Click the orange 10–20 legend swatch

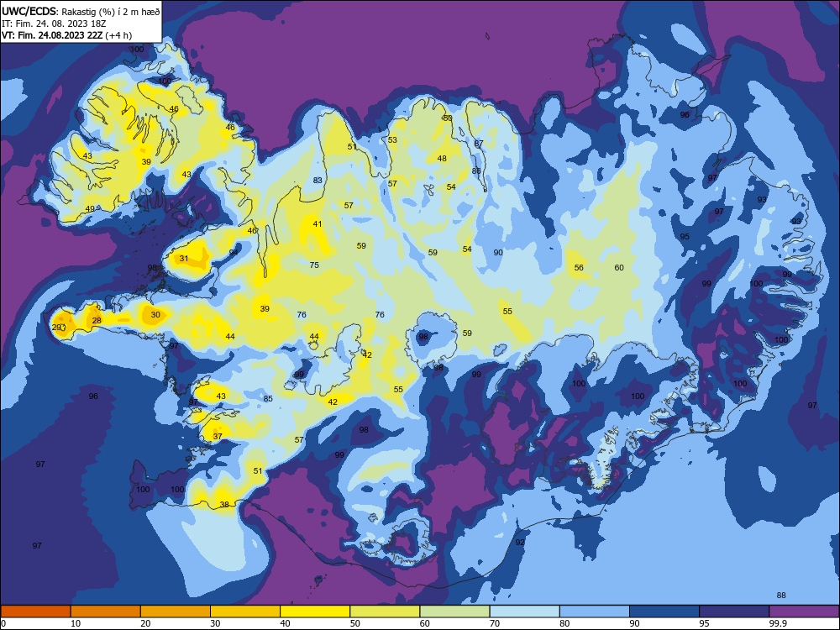coord(106,612)
